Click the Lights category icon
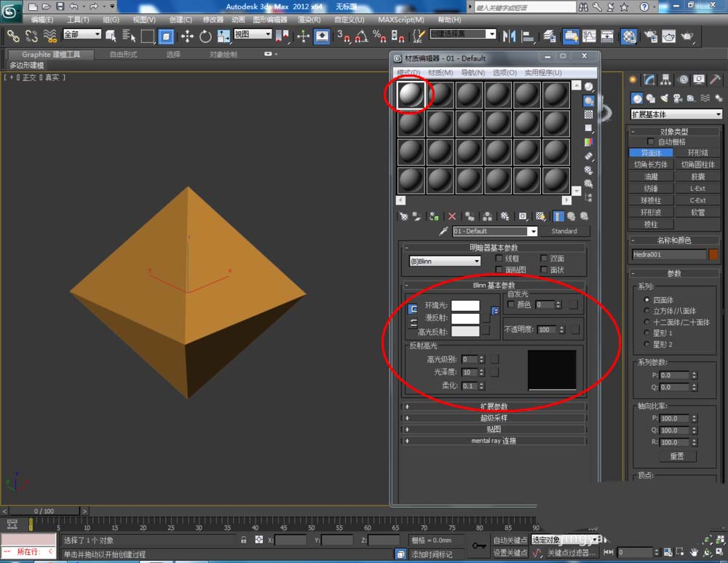The height and width of the screenshot is (563, 728). [x=663, y=98]
